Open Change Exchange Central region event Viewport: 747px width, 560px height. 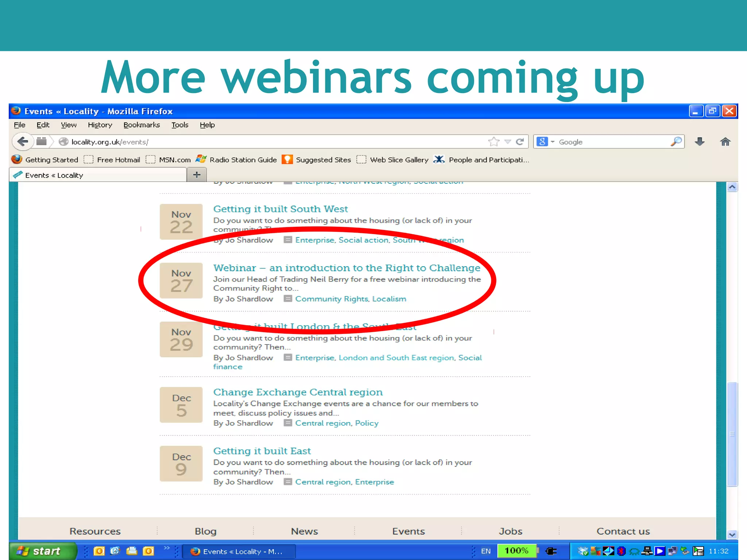tap(298, 392)
